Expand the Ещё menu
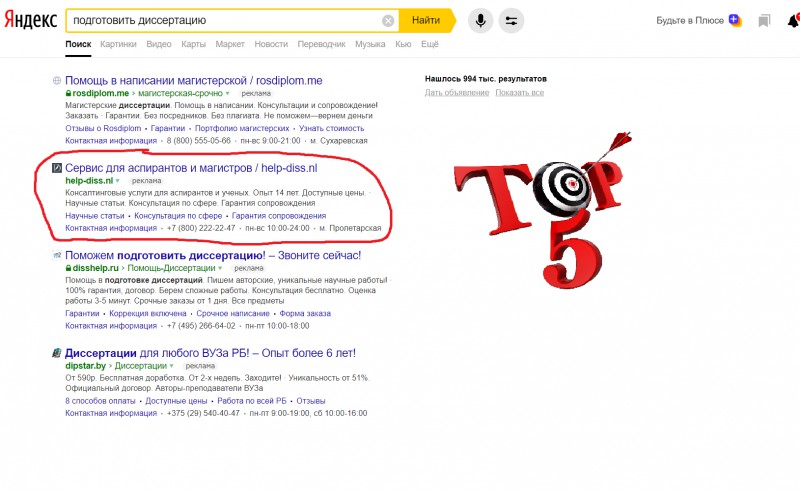Image resolution: width=800 pixels, height=491 pixels. click(x=430, y=44)
